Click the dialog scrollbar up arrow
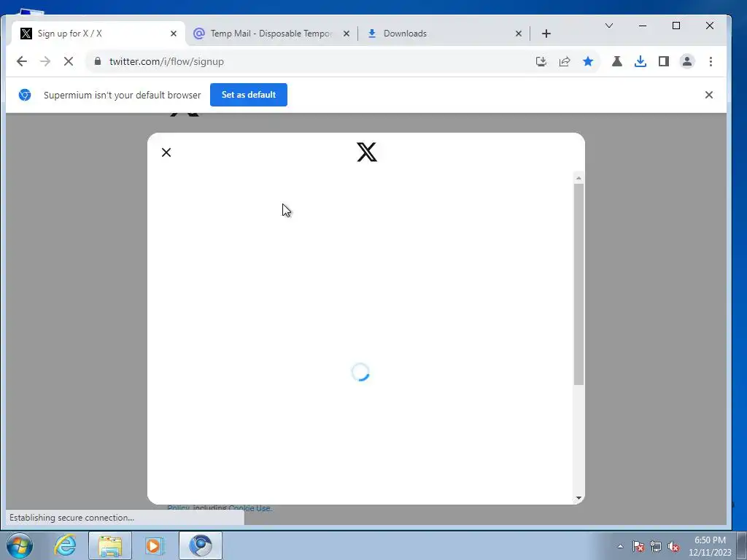This screenshot has width=747, height=560. (578, 178)
